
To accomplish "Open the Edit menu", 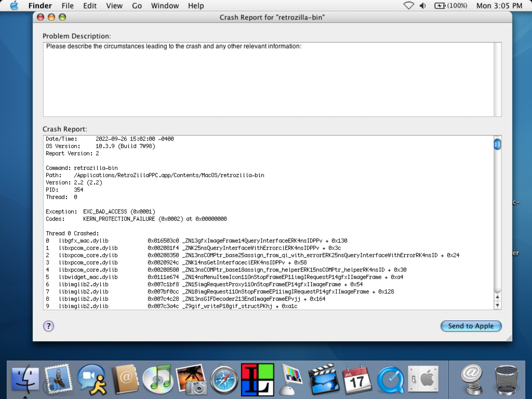I will 90,6.
